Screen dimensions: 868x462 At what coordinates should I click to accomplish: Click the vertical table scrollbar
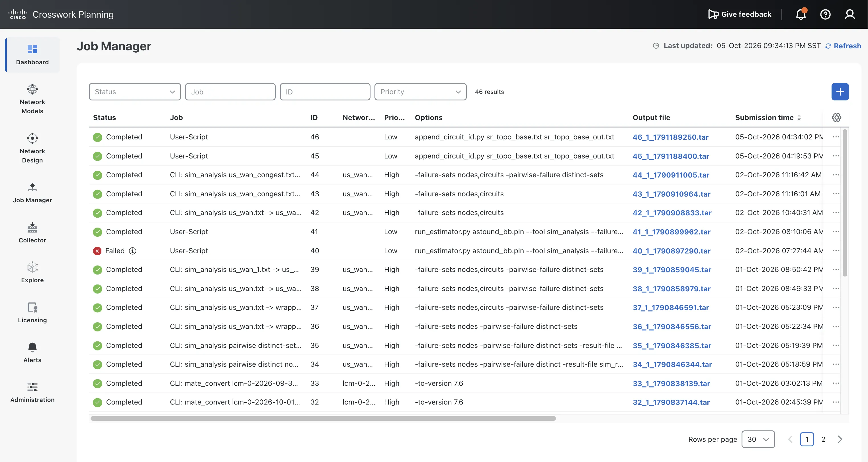coord(845,203)
